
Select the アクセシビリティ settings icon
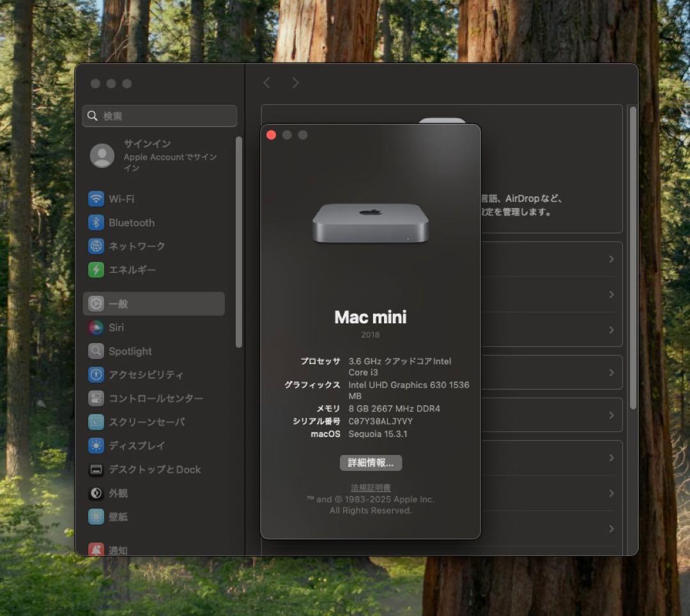96,374
